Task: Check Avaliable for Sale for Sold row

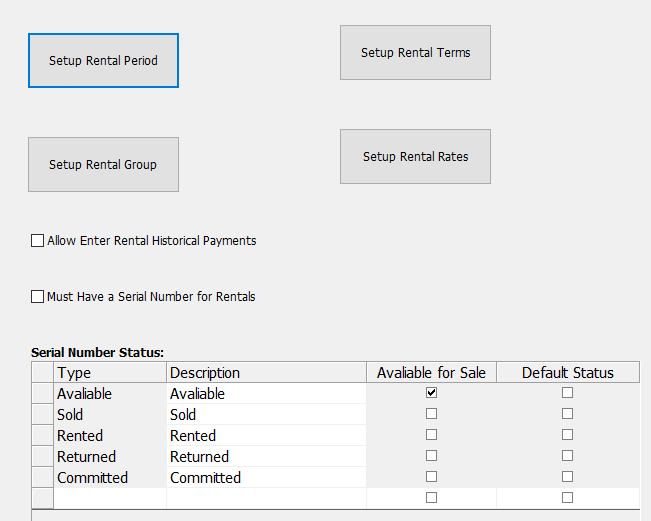Action: pyautogui.click(x=431, y=414)
